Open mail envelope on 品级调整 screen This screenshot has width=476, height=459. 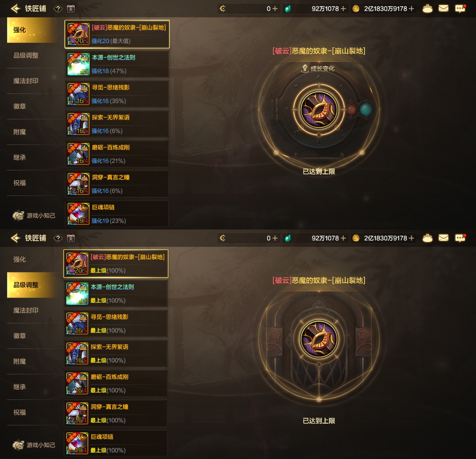click(x=443, y=238)
